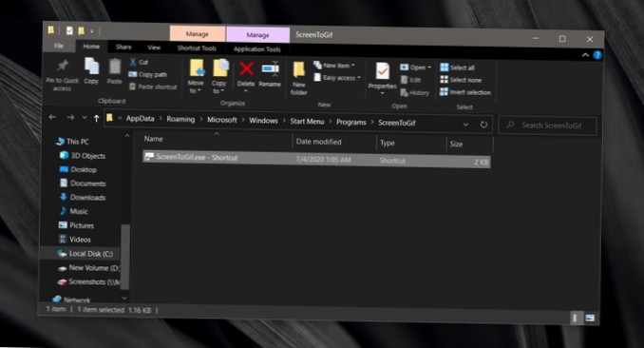Open the Open button dropdown

[x=429, y=68]
